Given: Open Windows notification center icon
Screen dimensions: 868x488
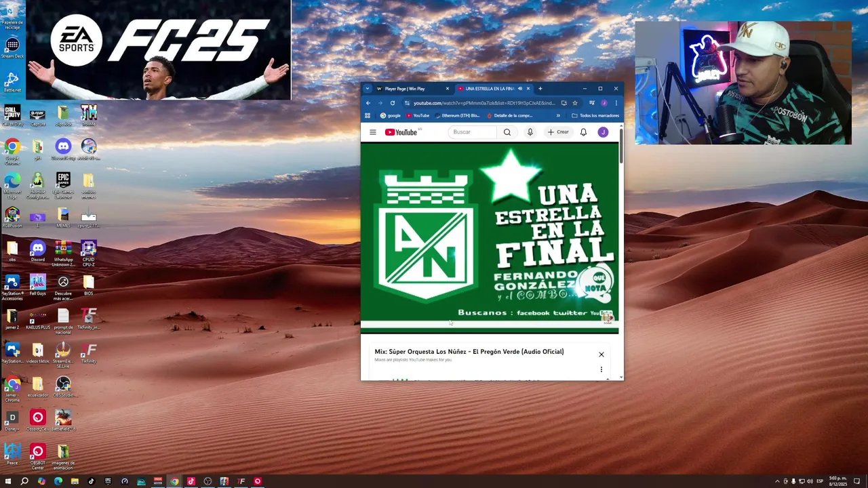Looking at the screenshot, I should pos(857,481).
